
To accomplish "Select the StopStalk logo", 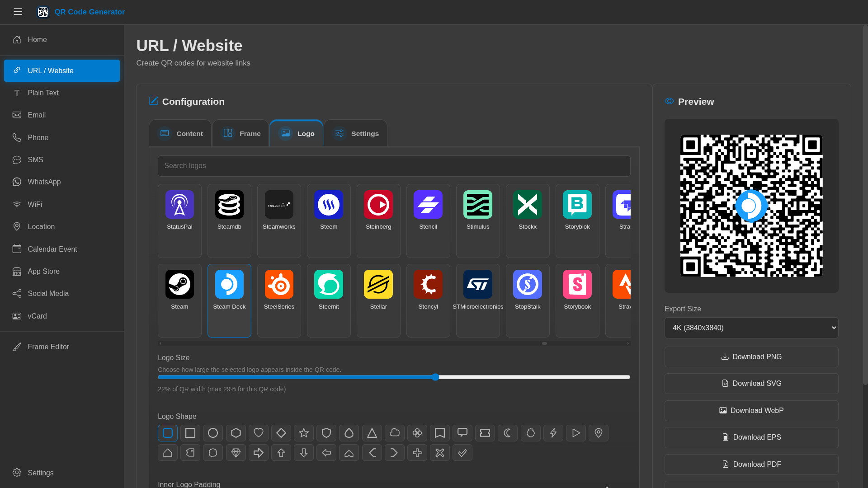I will point(528,300).
